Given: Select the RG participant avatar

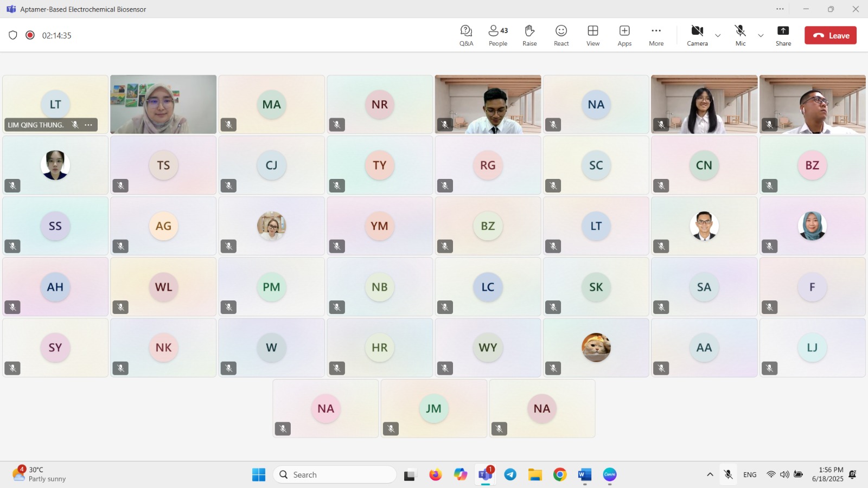Looking at the screenshot, I should pyautogui.click(x=488, y=165).
